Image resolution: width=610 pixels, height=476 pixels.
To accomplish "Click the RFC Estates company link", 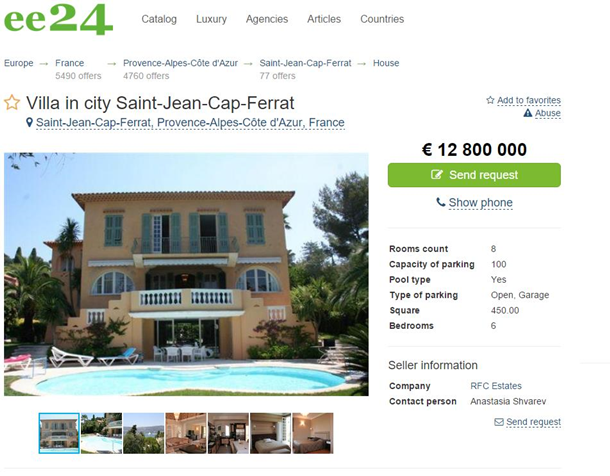I will (496, 386).
